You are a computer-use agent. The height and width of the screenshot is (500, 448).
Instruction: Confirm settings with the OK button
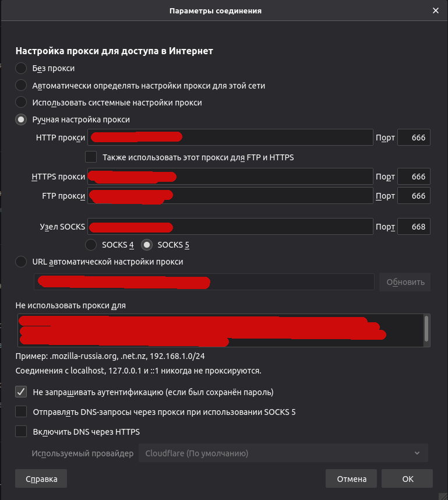(407, 478)
